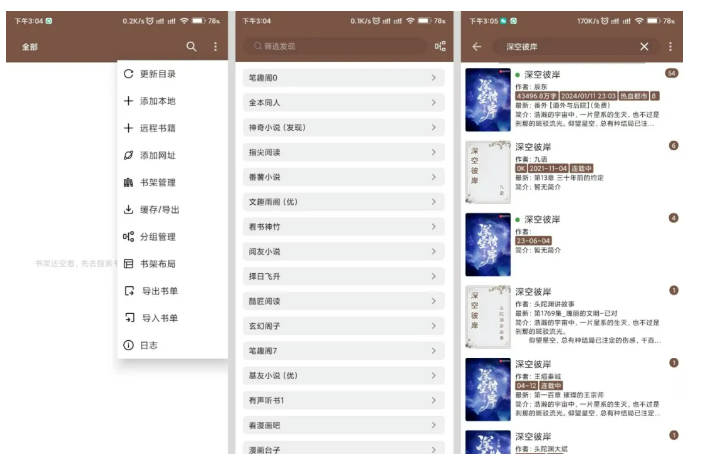703x454 pixels.
Task: Expand the 指尖阅读 source chevron
Action: pos(434,152)
